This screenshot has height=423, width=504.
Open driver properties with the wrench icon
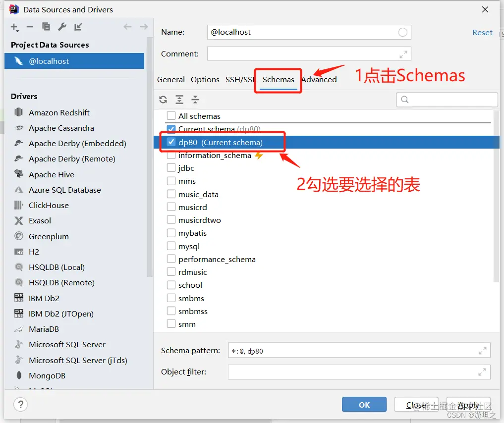61,27
